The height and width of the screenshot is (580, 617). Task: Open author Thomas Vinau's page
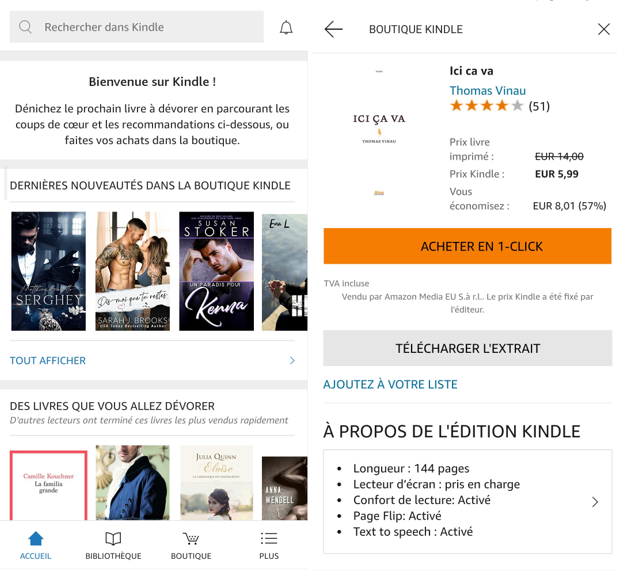[x=488, y=91]
